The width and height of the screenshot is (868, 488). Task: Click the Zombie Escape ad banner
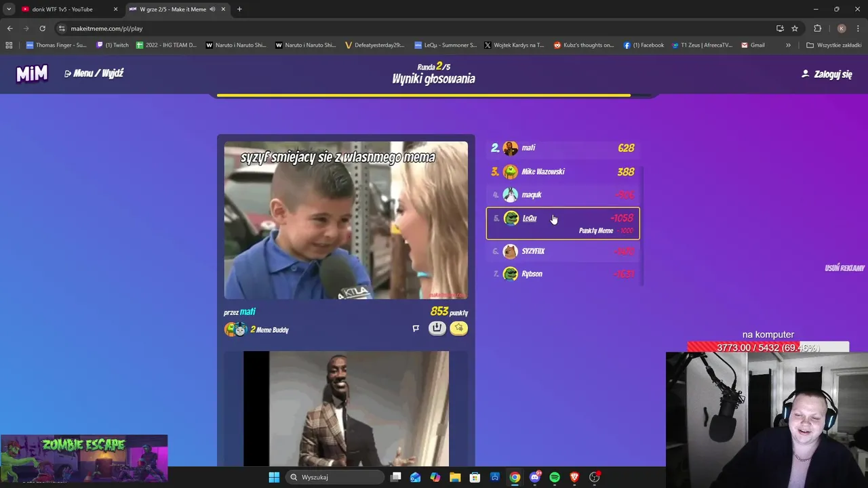[x=84, y=459]
